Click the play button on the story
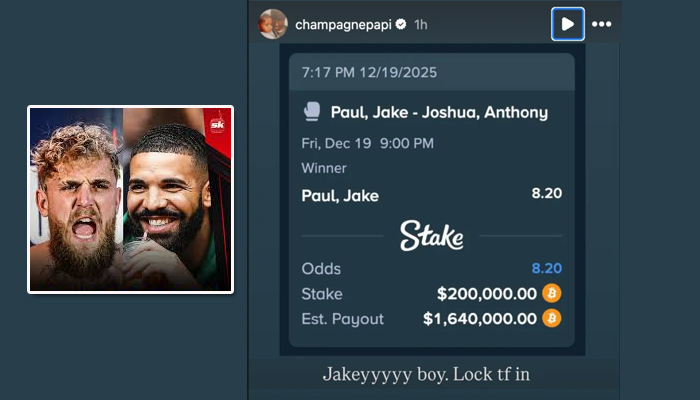Viewport: 700px width, 400px height. pos(567,24)
